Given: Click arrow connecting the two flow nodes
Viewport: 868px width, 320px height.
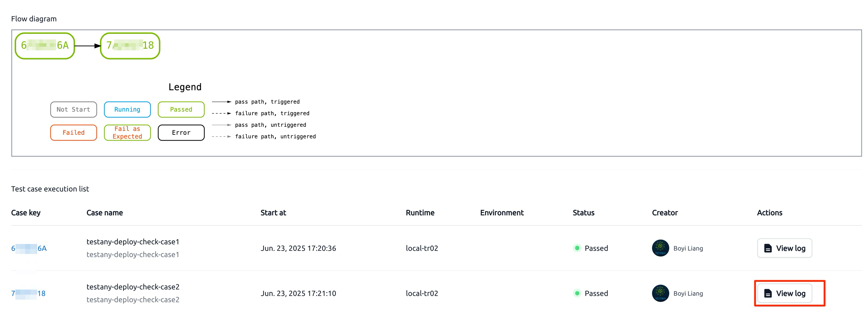Looking at the screenshot, I should (x=88, y=46).
